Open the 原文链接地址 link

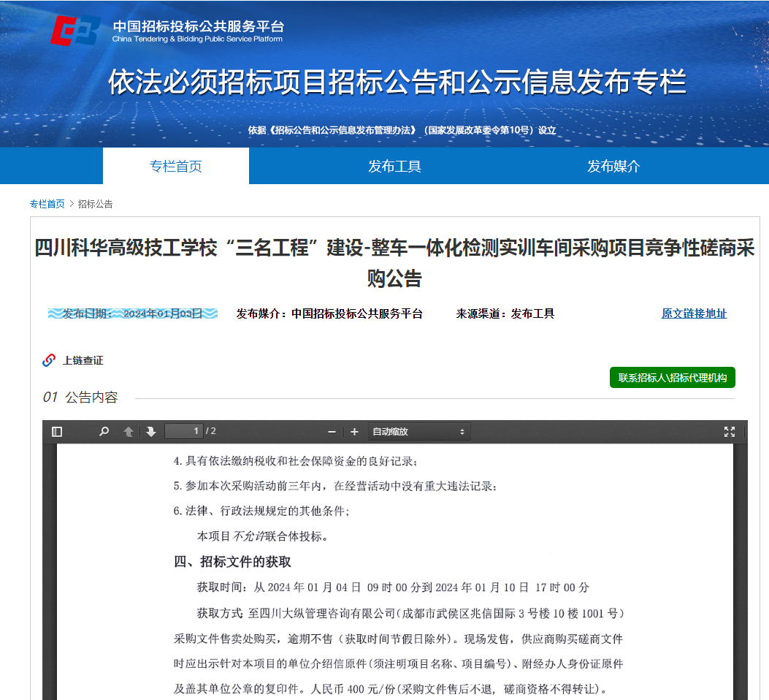[694, 313]
